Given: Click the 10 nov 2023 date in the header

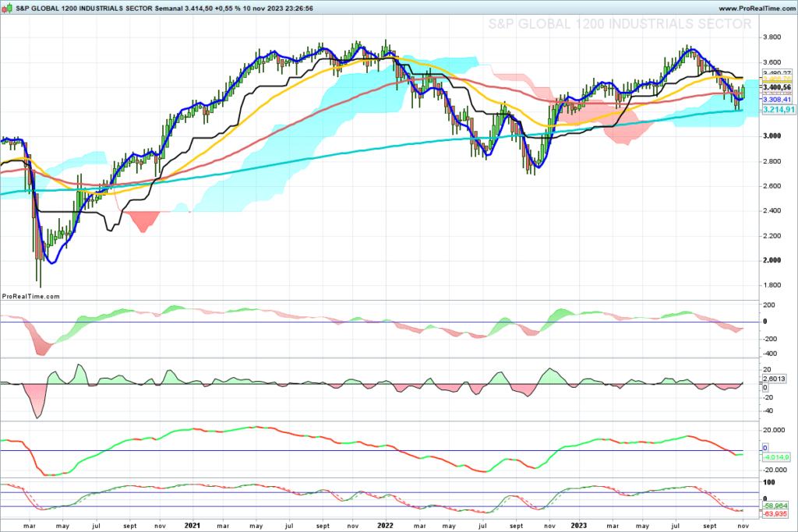Looking at the screenshot, I should 263,9.
